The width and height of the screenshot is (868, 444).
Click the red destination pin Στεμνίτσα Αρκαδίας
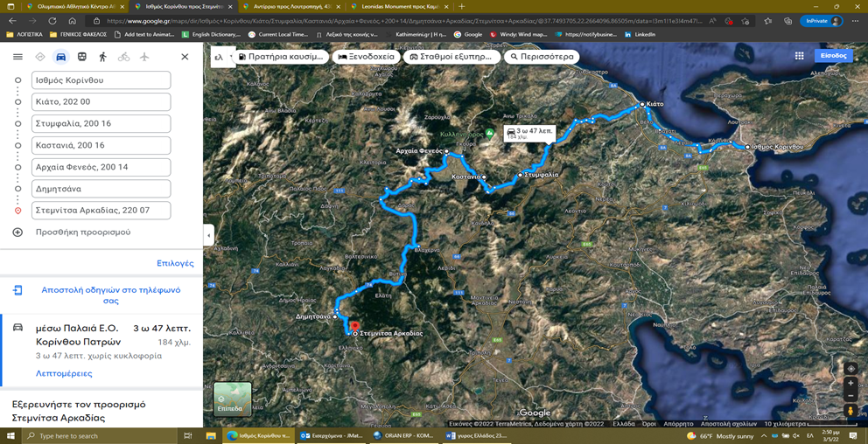pos(355,328)
